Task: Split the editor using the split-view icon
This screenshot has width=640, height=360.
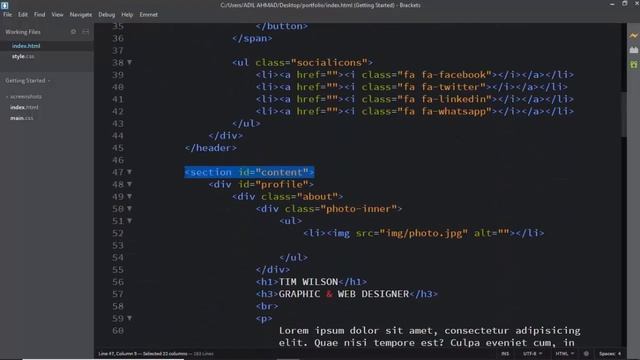Action: click(85, 31)
